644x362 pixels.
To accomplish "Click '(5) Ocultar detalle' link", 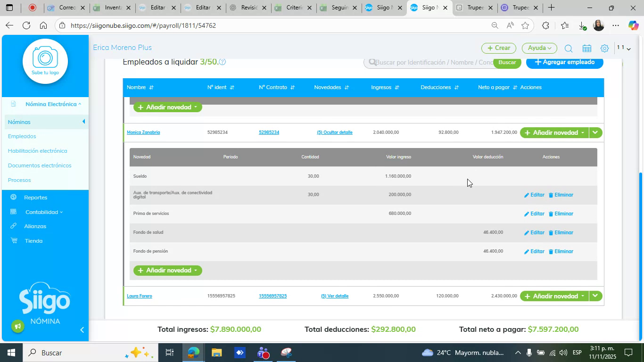I will point(335,132).
